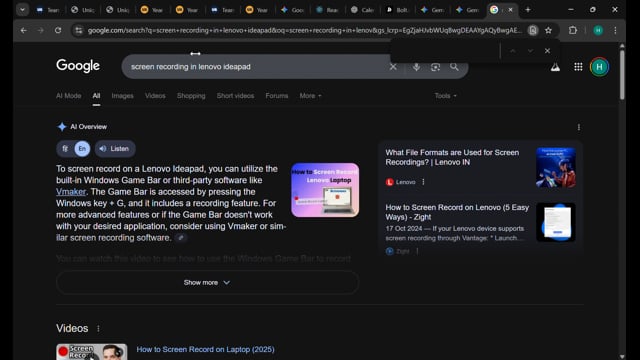
Task: Go back to the previous page
Action: [x=24, y=30]
